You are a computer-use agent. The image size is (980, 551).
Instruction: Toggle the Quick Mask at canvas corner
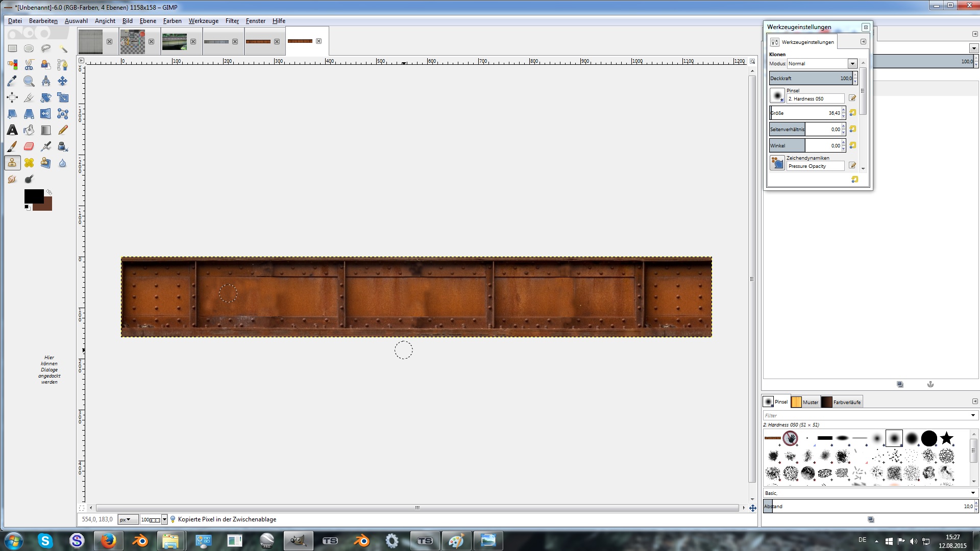[82, 508]
